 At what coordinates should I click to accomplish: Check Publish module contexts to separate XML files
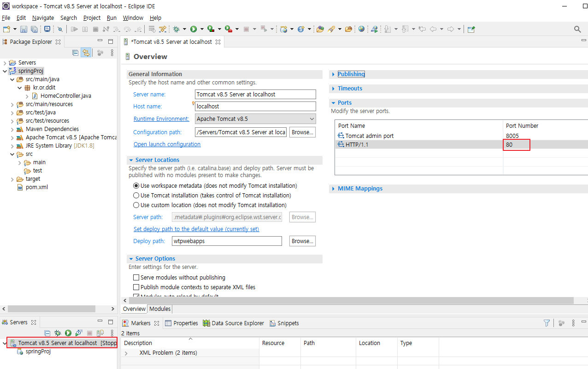pyautogui.click(x=136, y=287)
